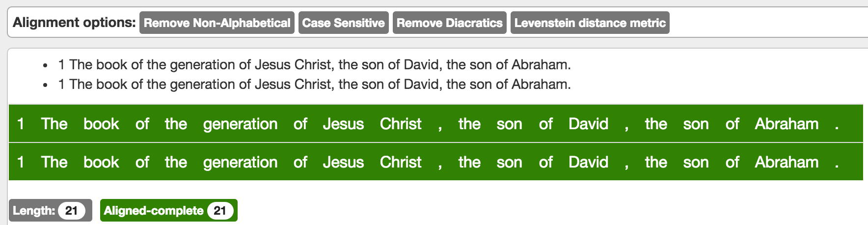Click "book" in the bottom aligned row

[x=101, y=162]
